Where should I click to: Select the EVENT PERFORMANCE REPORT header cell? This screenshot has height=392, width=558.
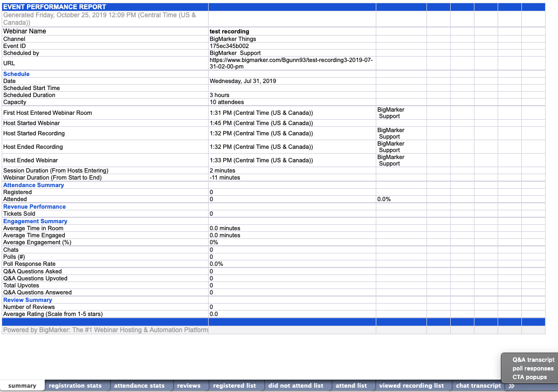[x=105, y=7]
